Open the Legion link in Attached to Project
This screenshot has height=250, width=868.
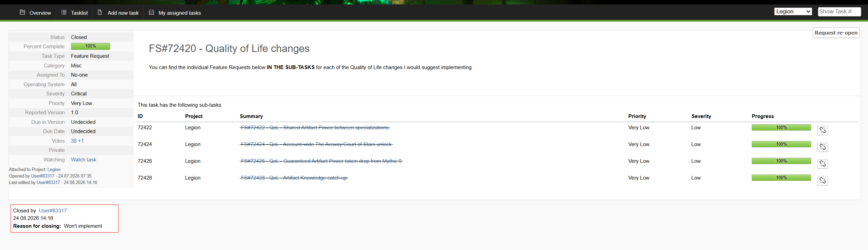(54, 170)
